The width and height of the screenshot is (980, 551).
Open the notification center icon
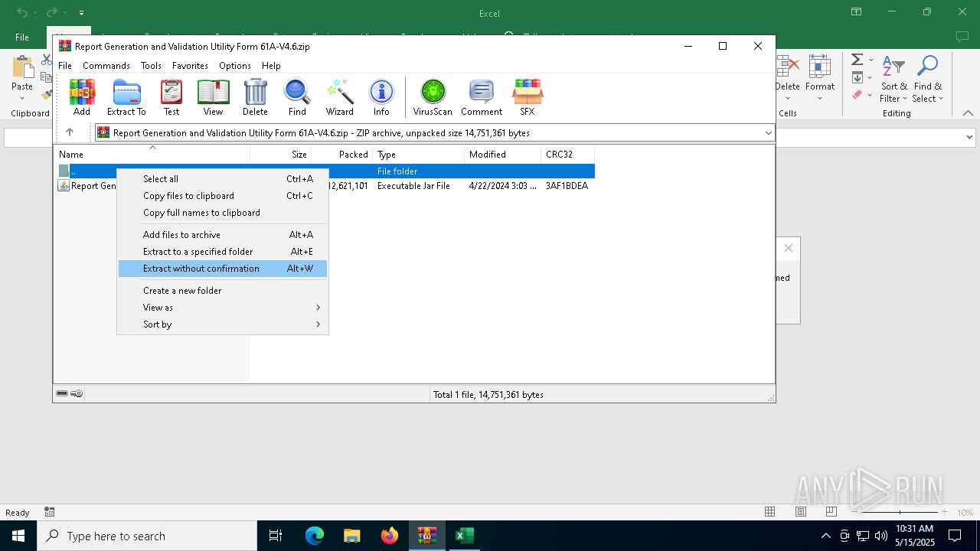(955, 536)
